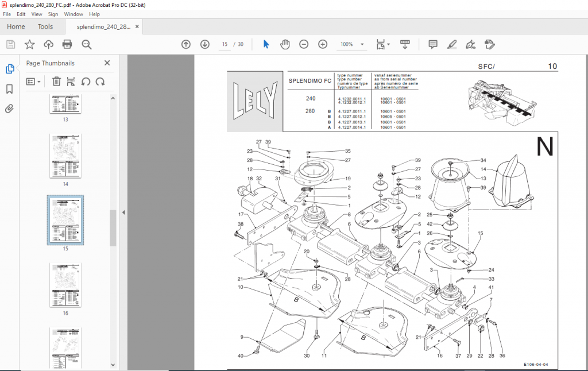Screen dimensions: 588x371
Task: Select page 16 thumbnail
Action: pyautogui.click(x=65, y=285)
